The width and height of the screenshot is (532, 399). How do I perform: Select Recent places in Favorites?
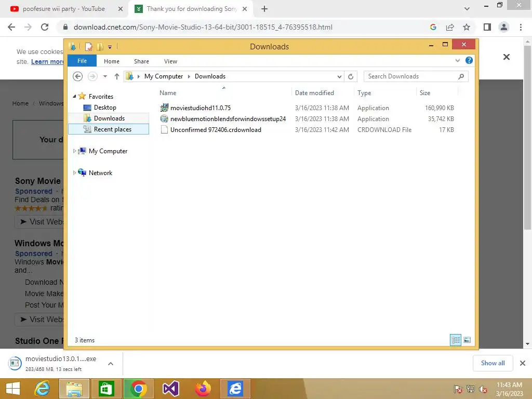coord(109,129)
